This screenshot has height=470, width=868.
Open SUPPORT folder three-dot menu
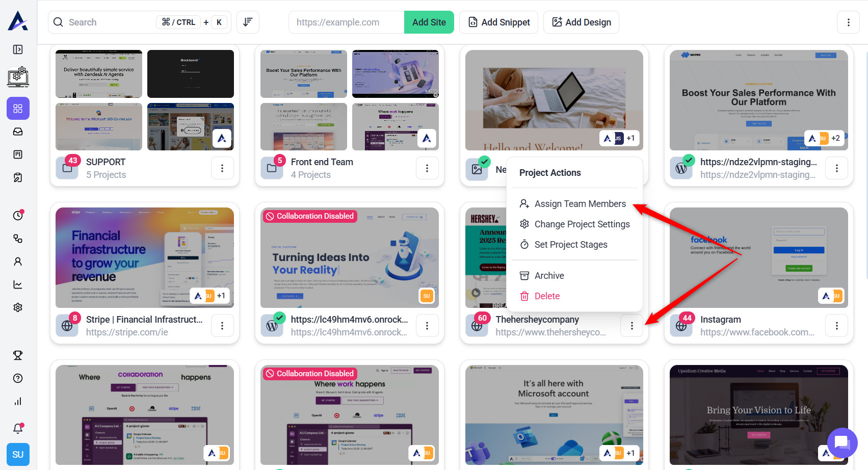[222, 168]
